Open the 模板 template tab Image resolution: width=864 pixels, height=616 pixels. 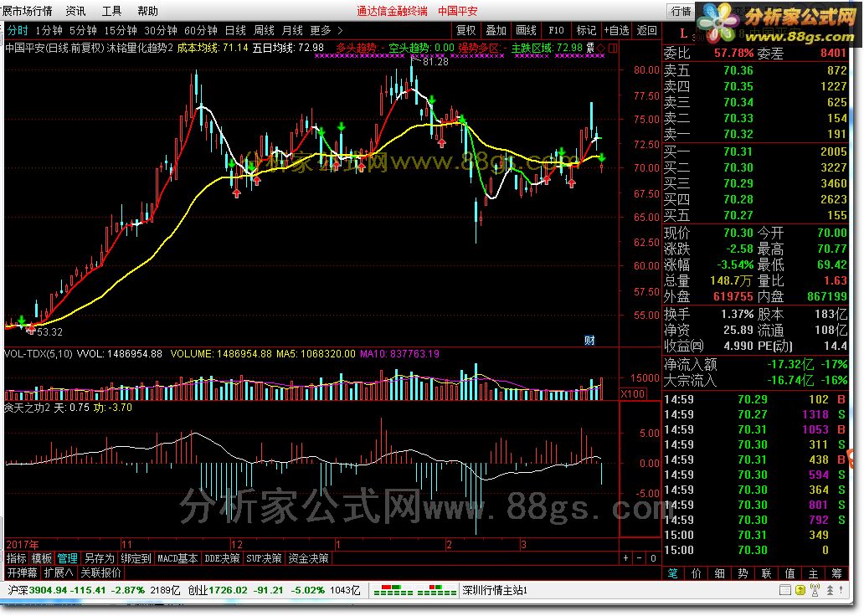tap(42, 558)
